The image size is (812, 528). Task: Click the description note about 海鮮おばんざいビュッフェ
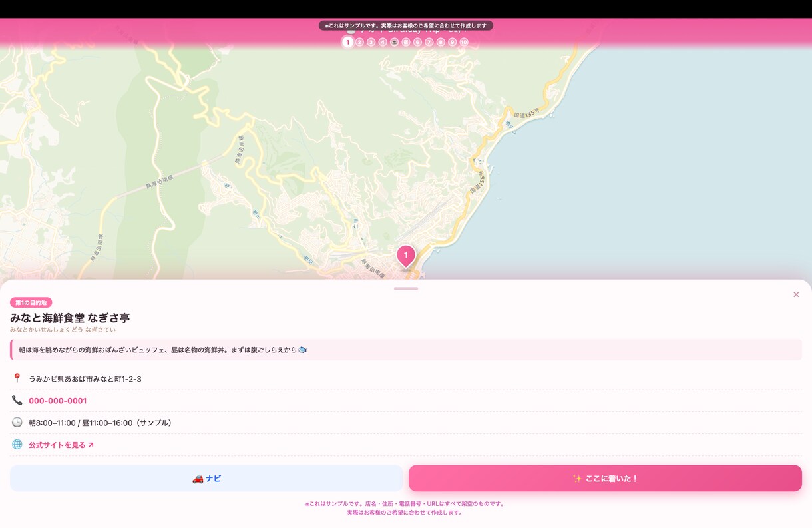pyautogui.click(x=406, y=350)
